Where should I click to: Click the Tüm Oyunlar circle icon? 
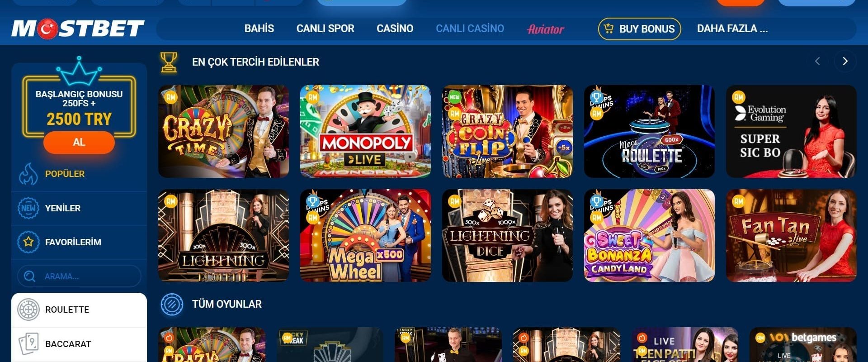[172, 304]
